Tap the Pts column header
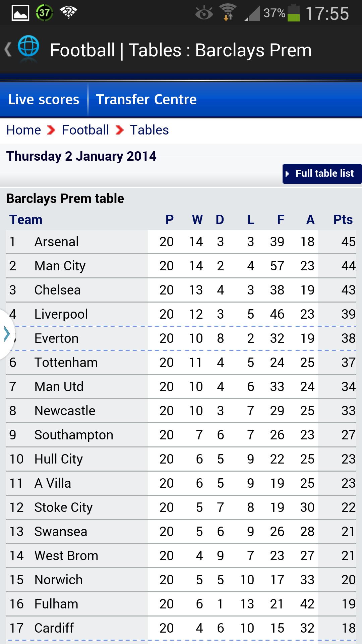 pos(343,220)
